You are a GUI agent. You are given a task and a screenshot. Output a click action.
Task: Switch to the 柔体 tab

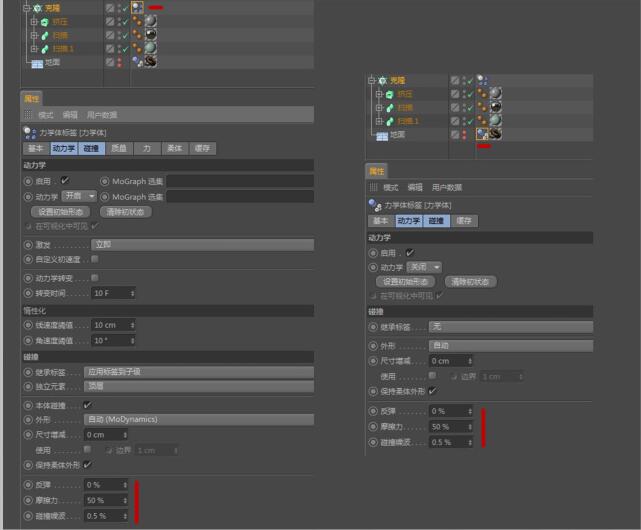(175, 148)
